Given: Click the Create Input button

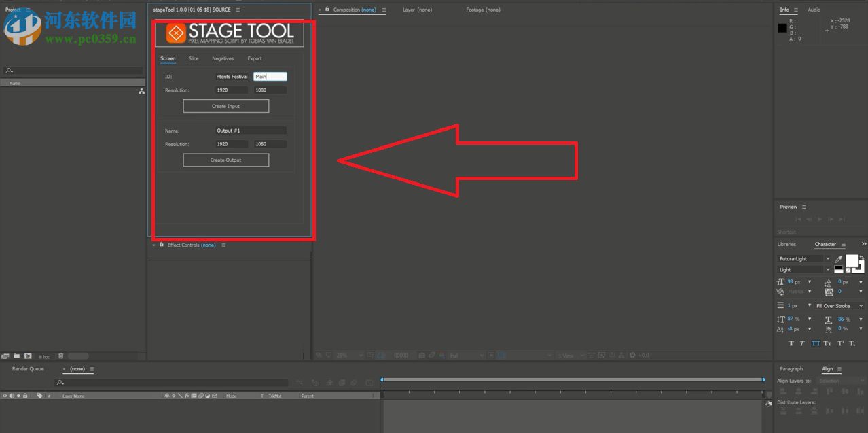Looking at the screenshot, I should (x=226, y=106).
